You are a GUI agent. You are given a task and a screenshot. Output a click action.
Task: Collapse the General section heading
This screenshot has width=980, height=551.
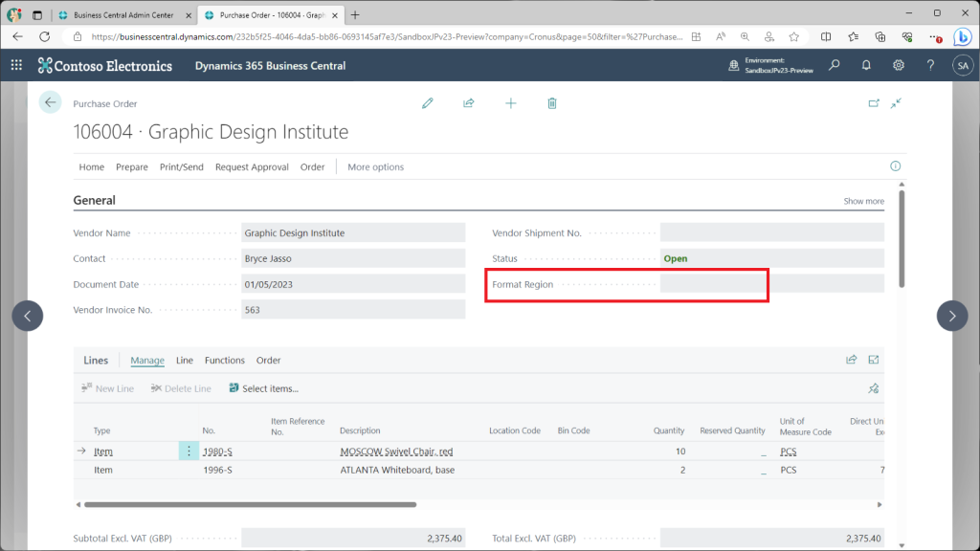(95, 200)
